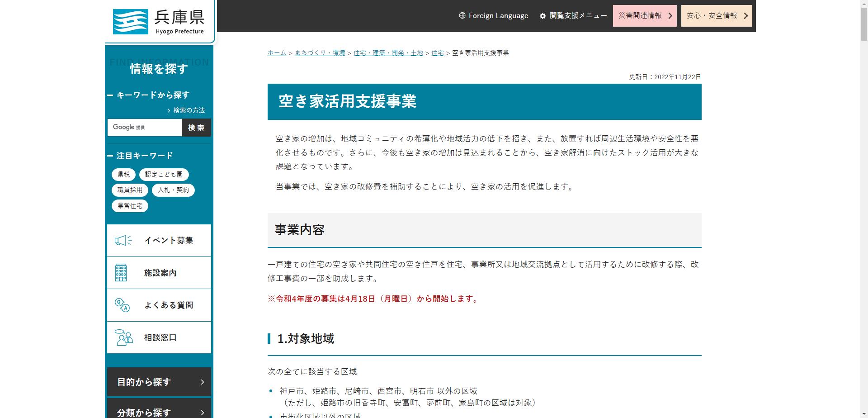Viewport: 868px width, 418px height.
Task: Select the 県税 keyword tag
Action: pos(123,175)
